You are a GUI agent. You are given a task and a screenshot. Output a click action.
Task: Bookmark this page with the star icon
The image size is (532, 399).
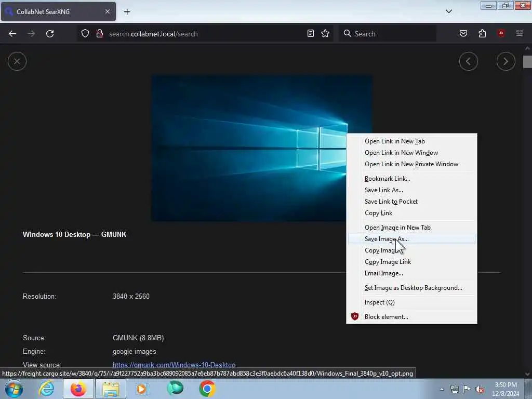point(325,33)
